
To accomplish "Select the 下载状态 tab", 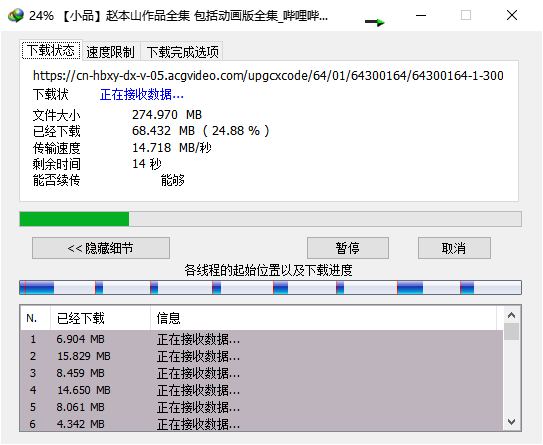I will 51,51.
